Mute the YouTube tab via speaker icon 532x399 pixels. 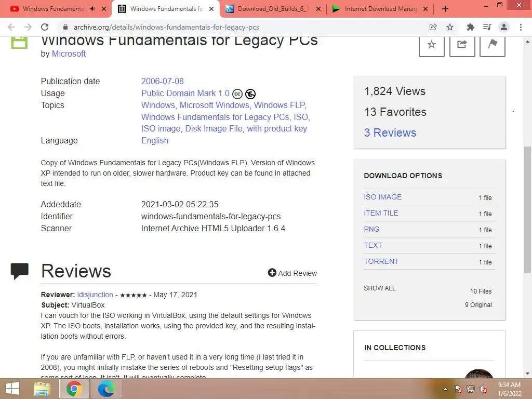[92, 9]
